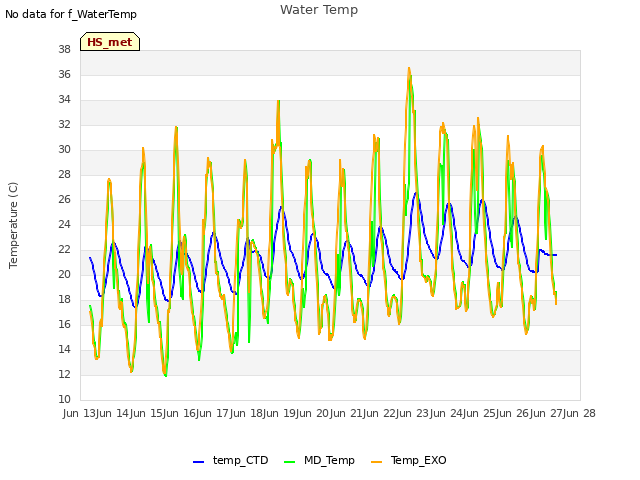640x480 pixels.
Task: Click the Jun 17 x-axis date label
Action: pyautogui.click(x=214, y=413)
